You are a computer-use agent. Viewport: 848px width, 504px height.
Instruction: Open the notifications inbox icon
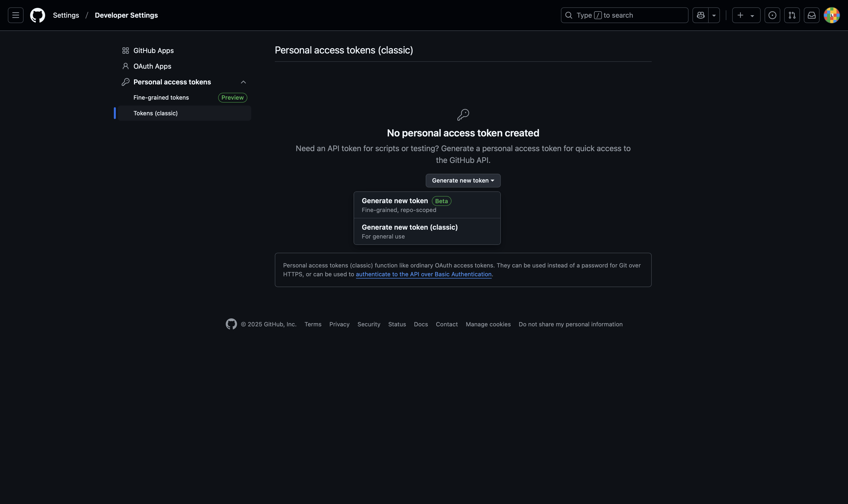point(811,15)
